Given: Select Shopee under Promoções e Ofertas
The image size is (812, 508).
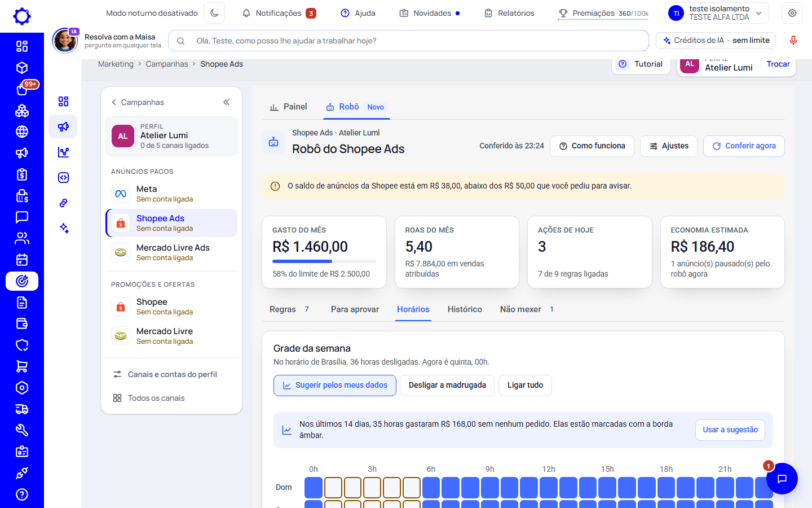Looking at the screenshot, I should point(171,306).
